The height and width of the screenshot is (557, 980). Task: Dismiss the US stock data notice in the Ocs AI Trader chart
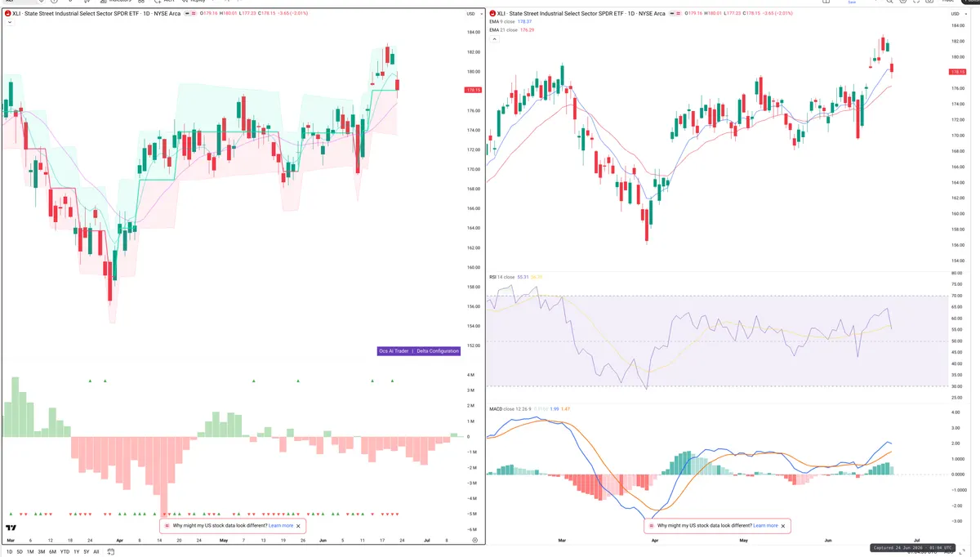(299, 526)
